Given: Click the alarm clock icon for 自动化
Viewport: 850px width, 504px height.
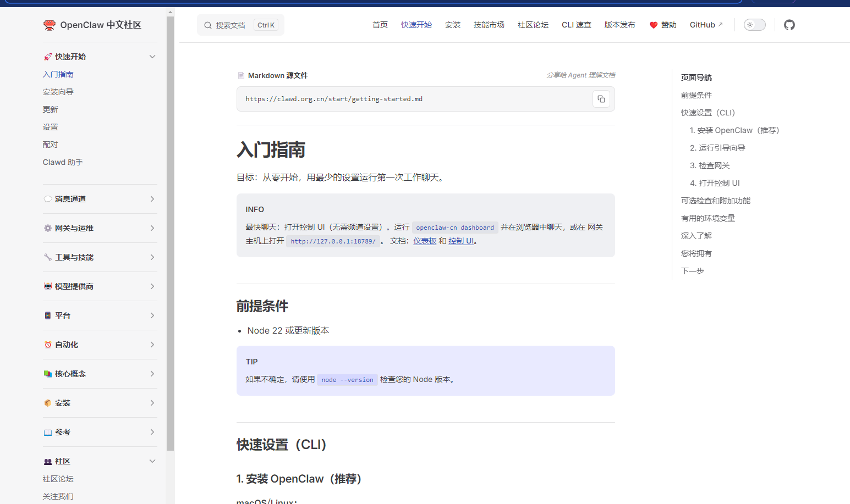Looking at the screenshot, I should 48,345.
